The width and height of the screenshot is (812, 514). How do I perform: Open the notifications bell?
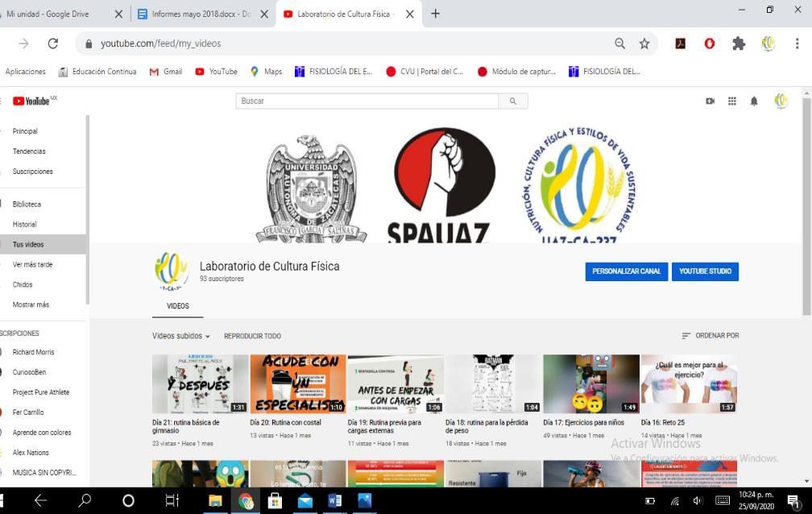754,101
